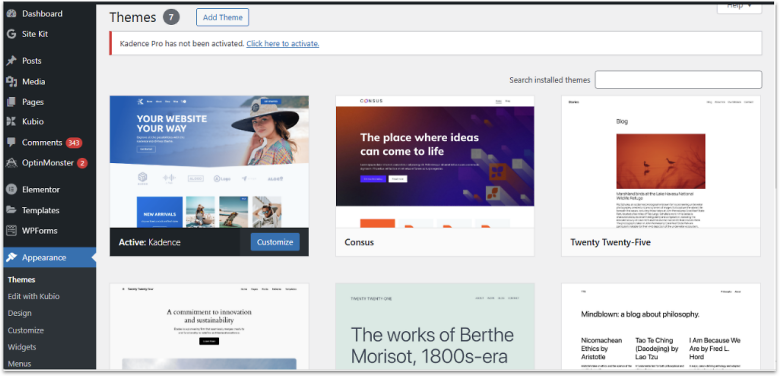Click the Templates folder icon

tap(11, 210)
